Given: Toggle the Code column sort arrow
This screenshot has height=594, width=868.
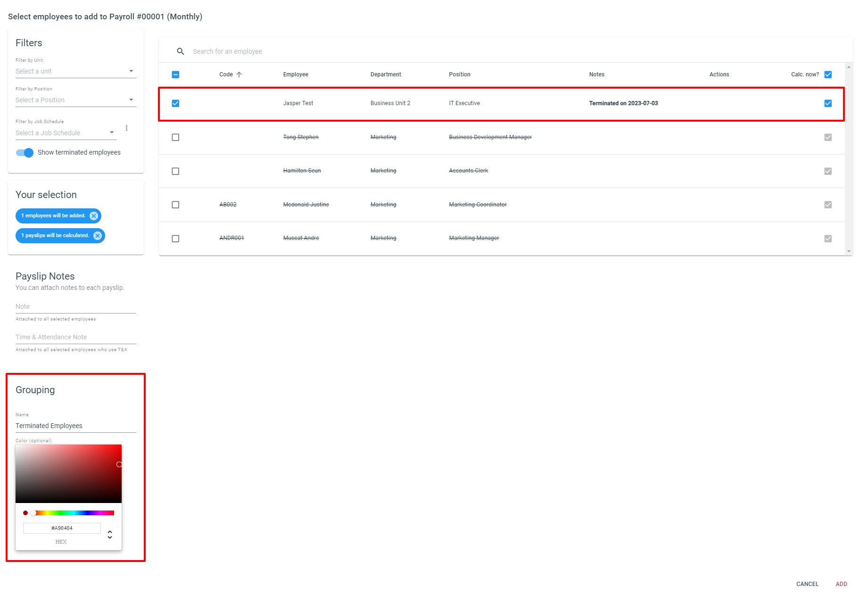Looking at the screenshot, I should [x=240, y=74].
